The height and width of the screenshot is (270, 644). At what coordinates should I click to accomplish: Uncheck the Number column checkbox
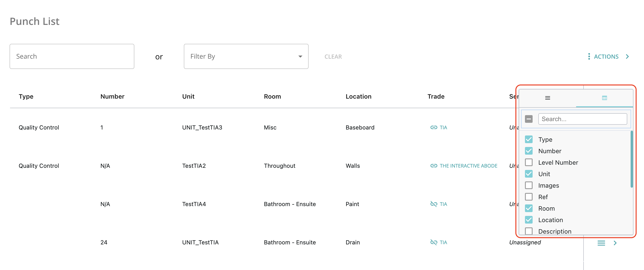(x=529, y=151)
